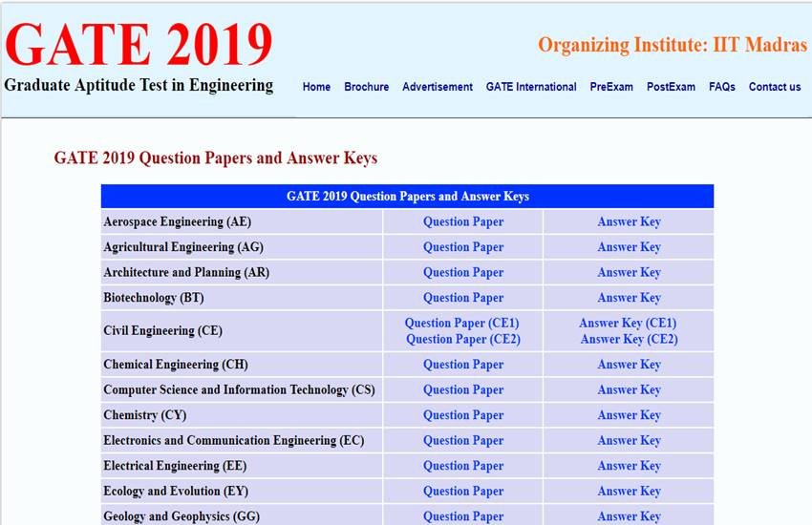
Task: Open the PostExam menu
Action: [x=671, y=87]
